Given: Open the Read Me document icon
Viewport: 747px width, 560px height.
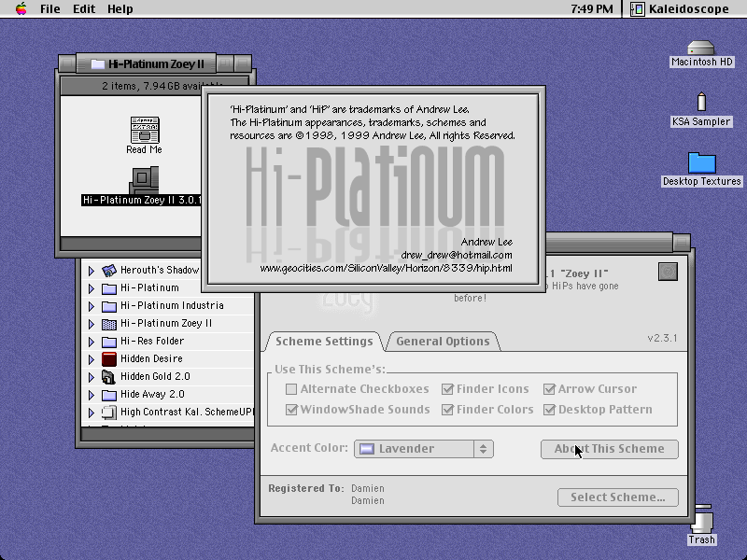Looking at the screenshot, I should [145, 130].
